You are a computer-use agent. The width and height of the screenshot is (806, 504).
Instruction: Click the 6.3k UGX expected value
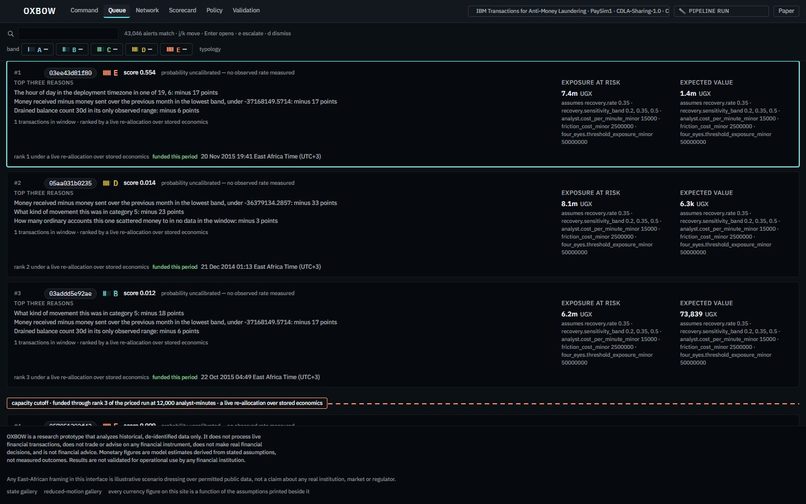(694, 204)
